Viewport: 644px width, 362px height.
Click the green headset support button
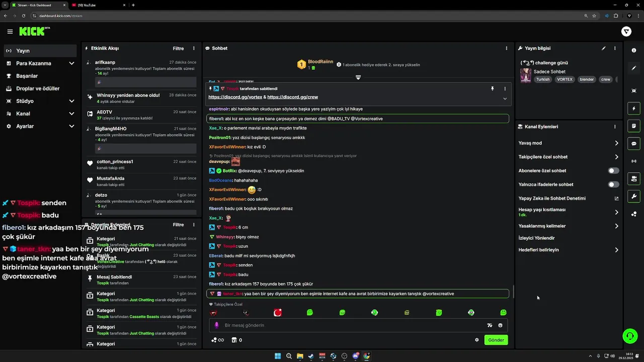[630, 335]
